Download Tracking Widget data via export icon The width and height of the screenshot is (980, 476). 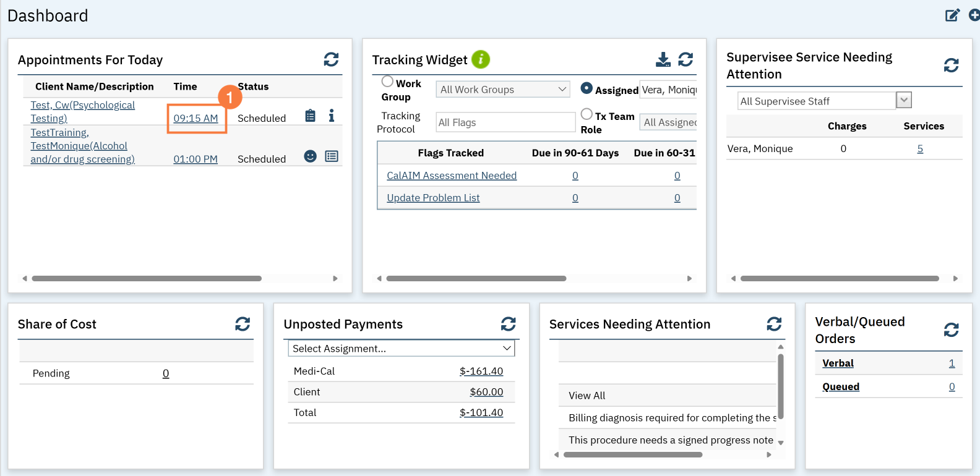pyautogui.click(x=663, y=59)
